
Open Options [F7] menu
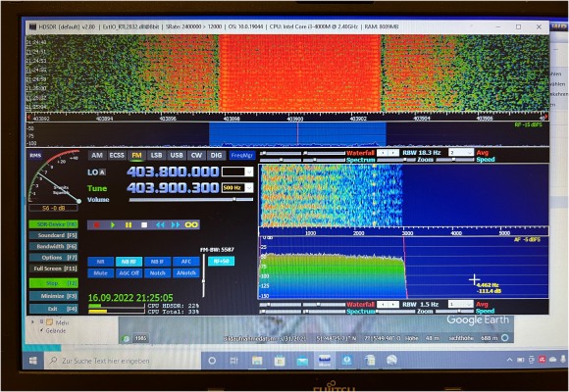(x=53, y=258)
